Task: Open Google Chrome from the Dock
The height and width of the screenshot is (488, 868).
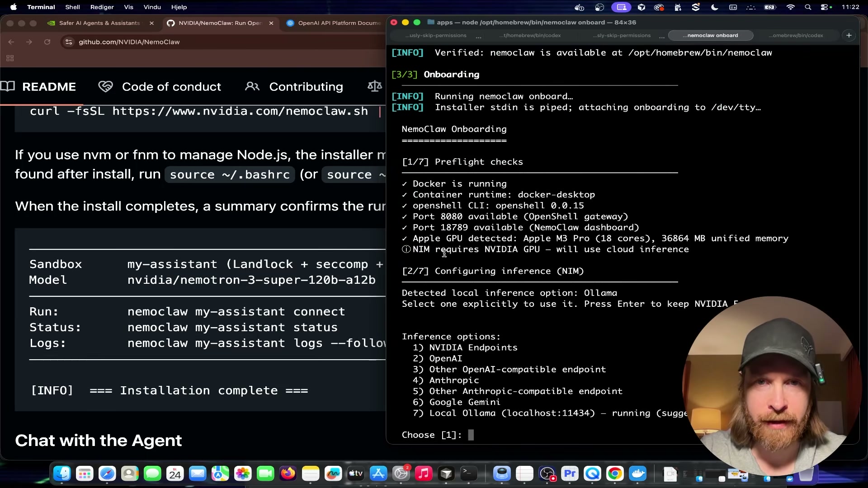Action: pos(615,474)
